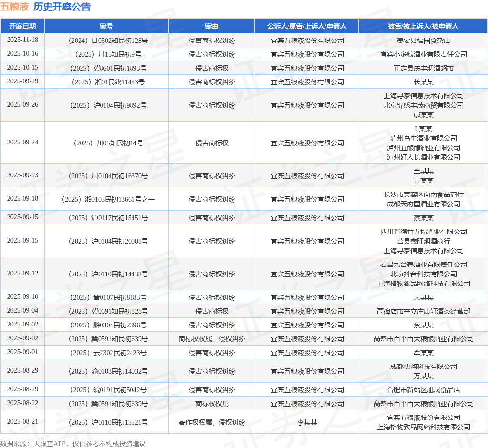This screenshot has width=488, height=448.
Task: Select date cell 2025-09-26
Action: click(22, 104)
